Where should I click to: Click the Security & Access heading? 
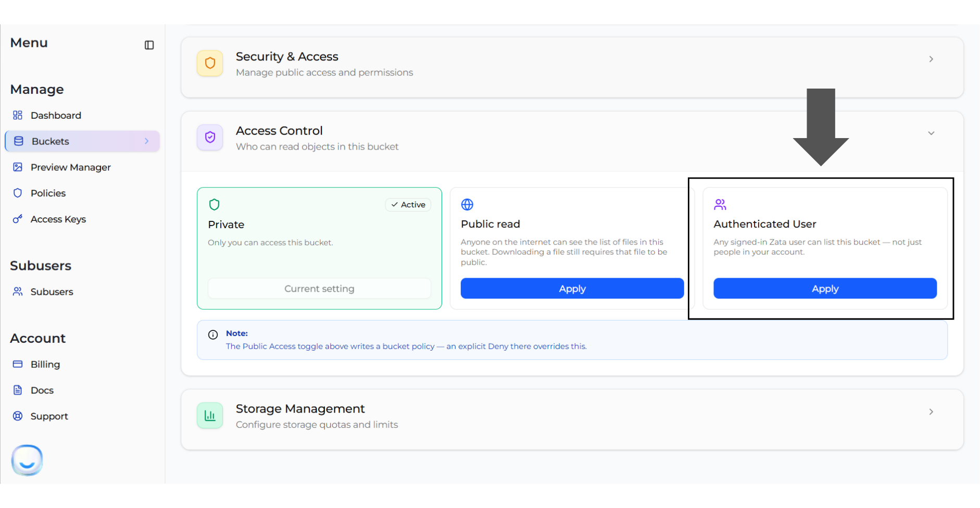287,57
